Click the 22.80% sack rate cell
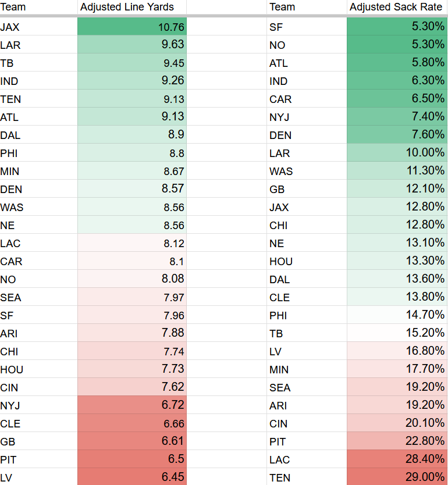This screenshot has width=448, height=485. (396, 441)
